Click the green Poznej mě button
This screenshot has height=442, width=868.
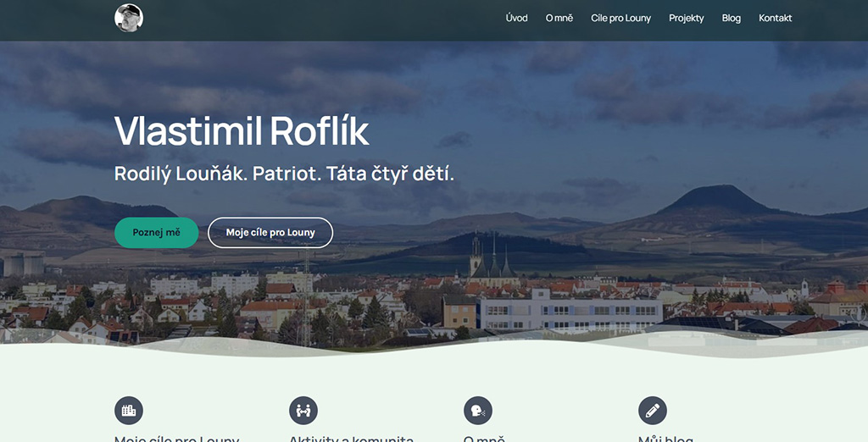click(157, 232)
